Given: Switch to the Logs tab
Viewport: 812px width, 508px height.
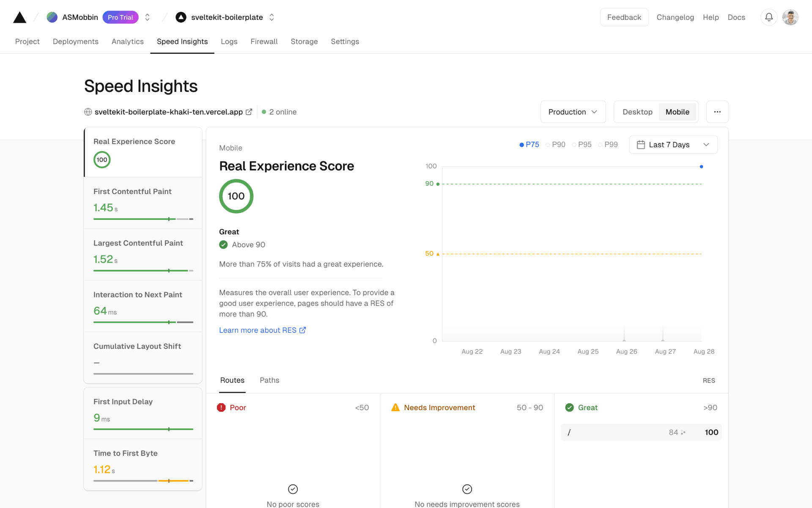Looking at the screenshot, I should (x=229, y=41).
